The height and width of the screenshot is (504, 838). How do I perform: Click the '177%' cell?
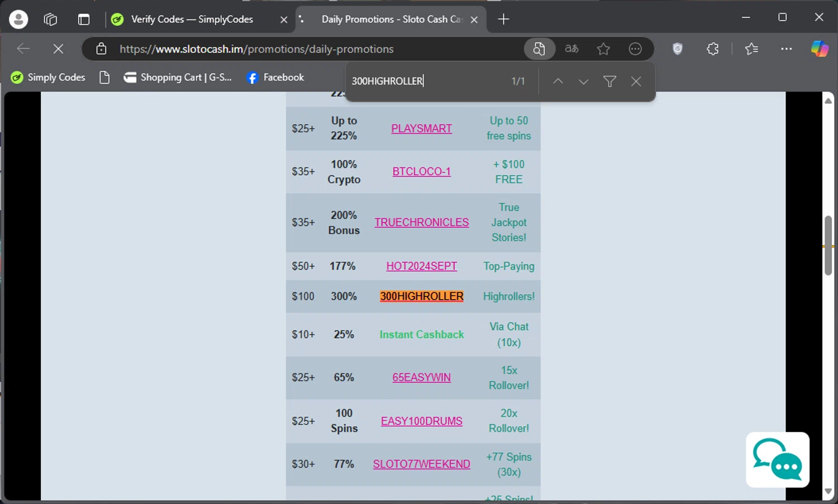(342, 267)
